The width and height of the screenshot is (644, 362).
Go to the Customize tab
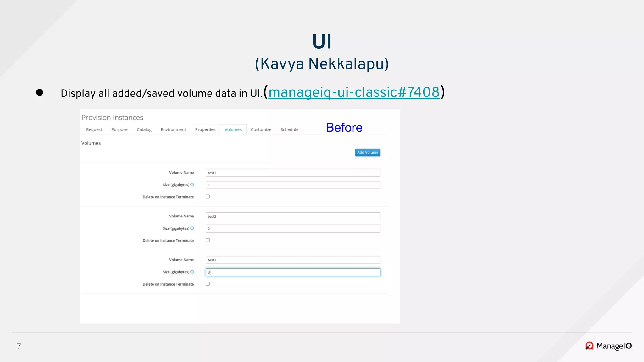point(261,129)
